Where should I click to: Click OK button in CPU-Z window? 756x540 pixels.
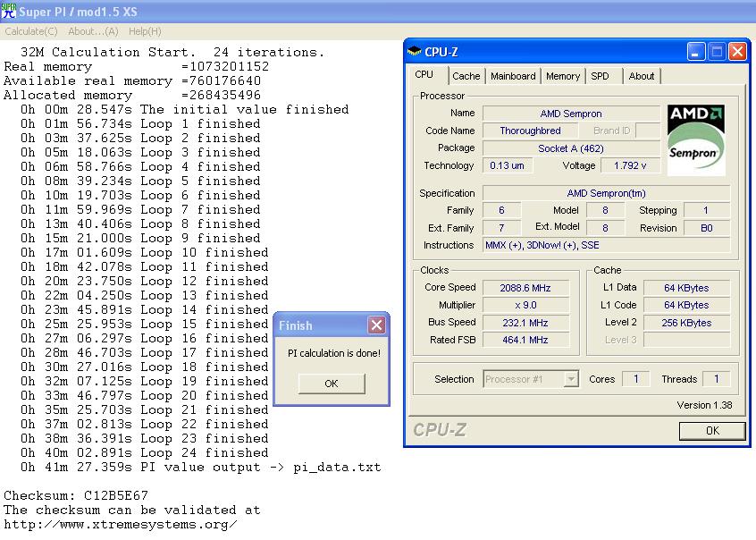(712, 430)
